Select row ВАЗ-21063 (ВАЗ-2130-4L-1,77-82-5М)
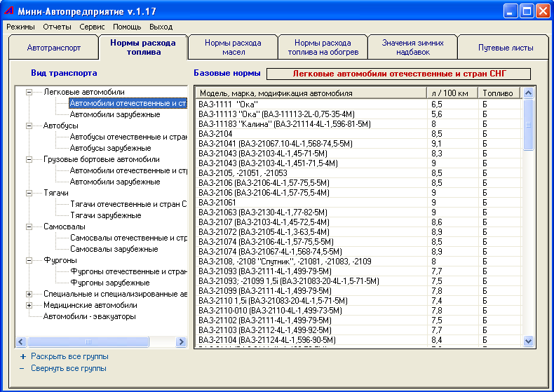 [x=358, y=212]
